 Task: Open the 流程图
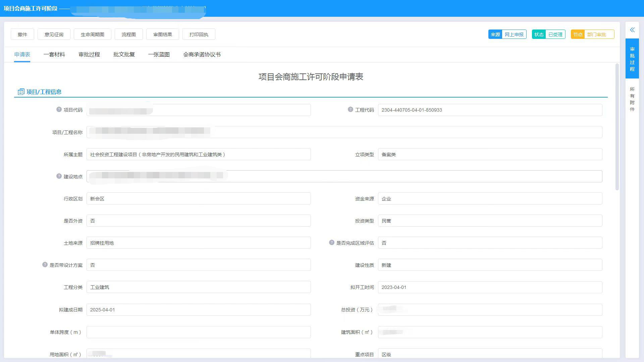[128, 34]
